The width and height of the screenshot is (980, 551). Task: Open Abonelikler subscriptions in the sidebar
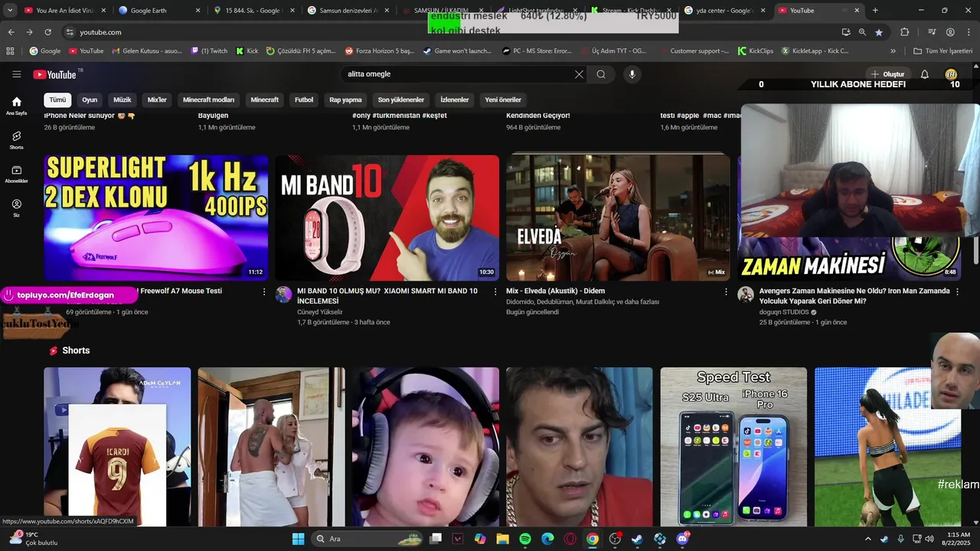pos(17,174)
